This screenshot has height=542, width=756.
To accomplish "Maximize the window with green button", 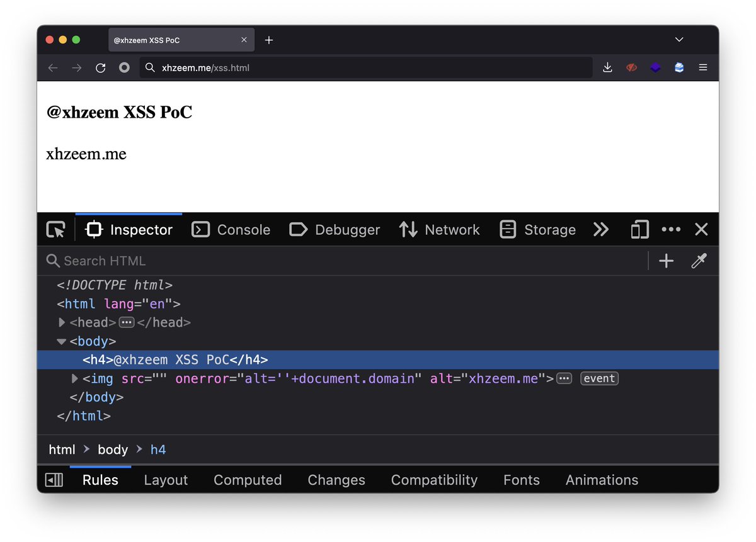I will pyautogui.click(x=76, y=40).
